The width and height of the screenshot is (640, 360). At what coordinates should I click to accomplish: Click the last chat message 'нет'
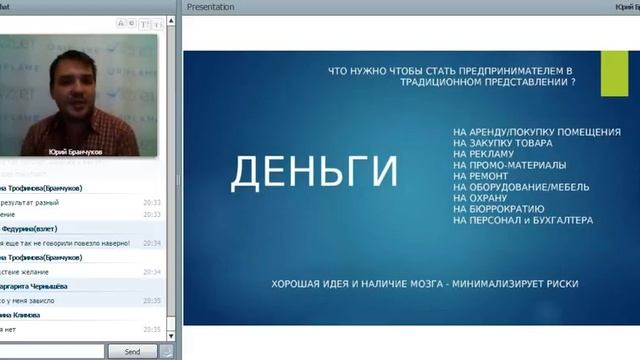[x=11, y=329]
